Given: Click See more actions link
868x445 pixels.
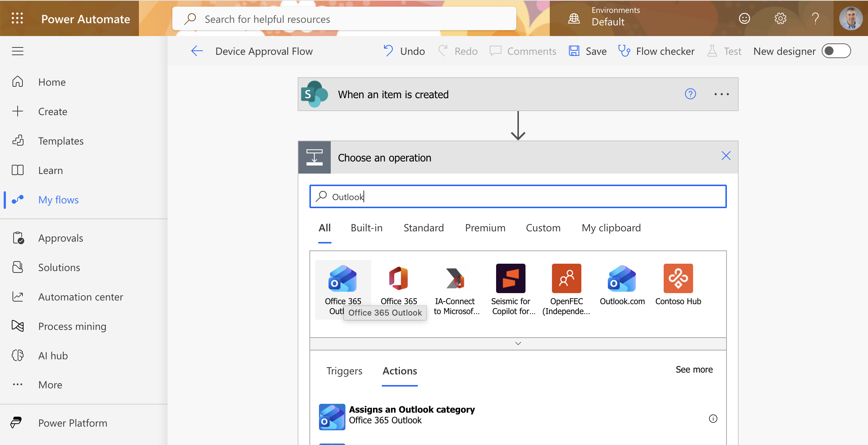Looking at the screenshot, I should (694, 370).
